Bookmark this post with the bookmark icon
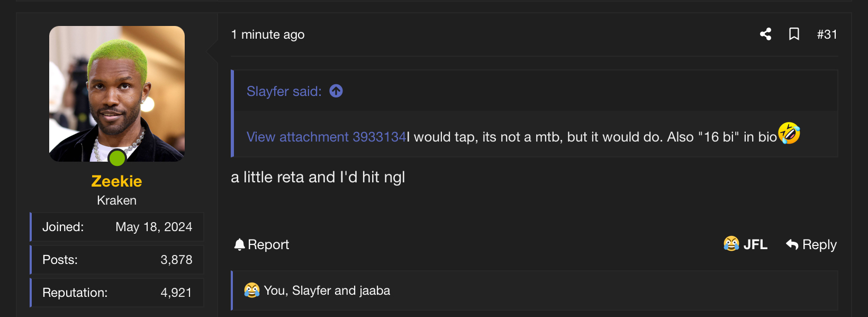The height and width of the screenshot is (317, 868). pos(794,34)
